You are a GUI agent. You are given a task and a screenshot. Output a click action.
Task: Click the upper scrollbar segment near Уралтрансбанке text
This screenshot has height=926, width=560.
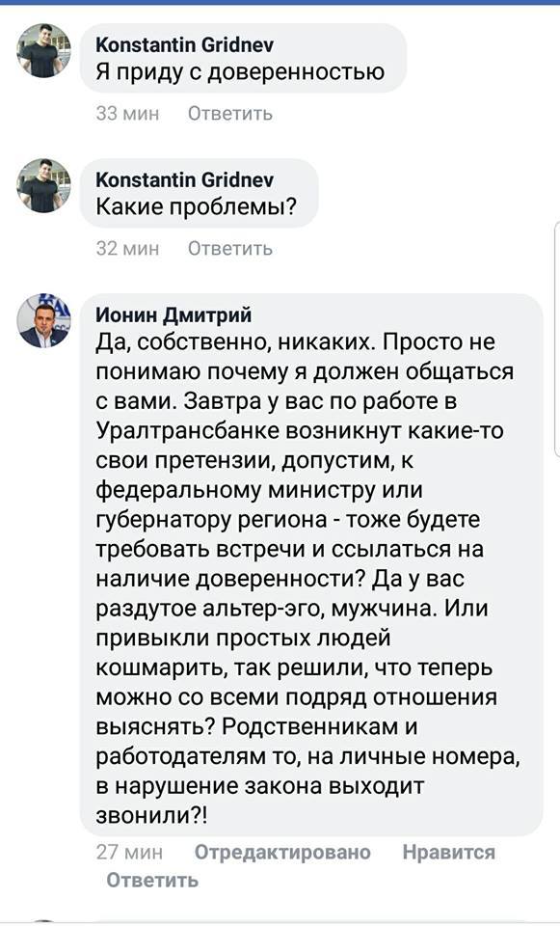click(x=554, y=424)
